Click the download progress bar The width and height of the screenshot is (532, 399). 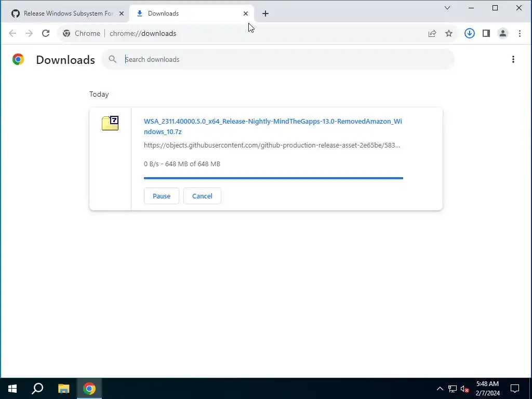273,178
